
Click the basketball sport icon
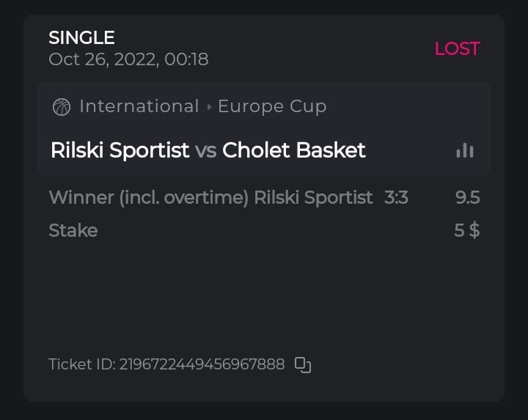(x=62, y=107)
